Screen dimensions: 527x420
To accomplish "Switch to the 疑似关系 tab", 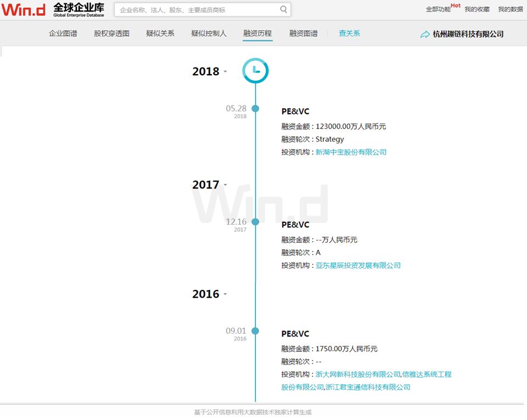I will tap(160, 33).
